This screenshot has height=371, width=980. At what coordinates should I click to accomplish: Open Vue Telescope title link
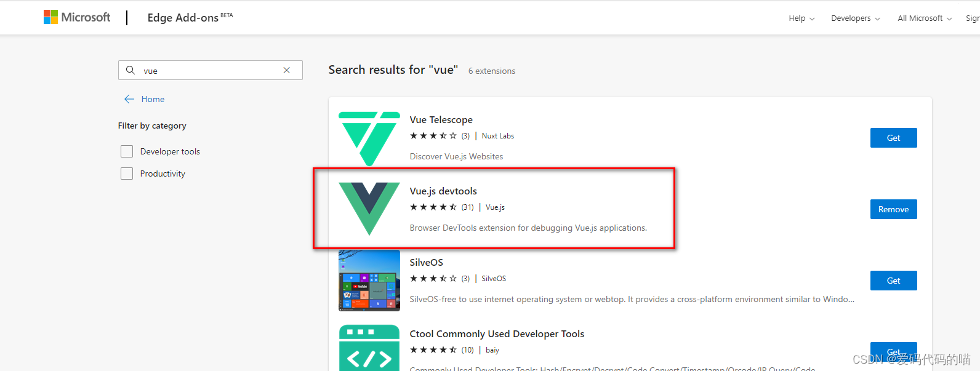(441, 119)
